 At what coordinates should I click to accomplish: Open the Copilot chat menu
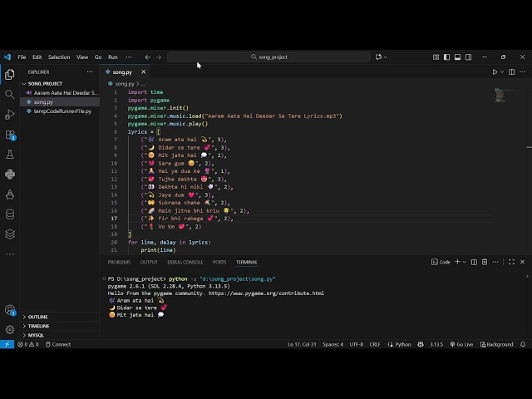381,57
